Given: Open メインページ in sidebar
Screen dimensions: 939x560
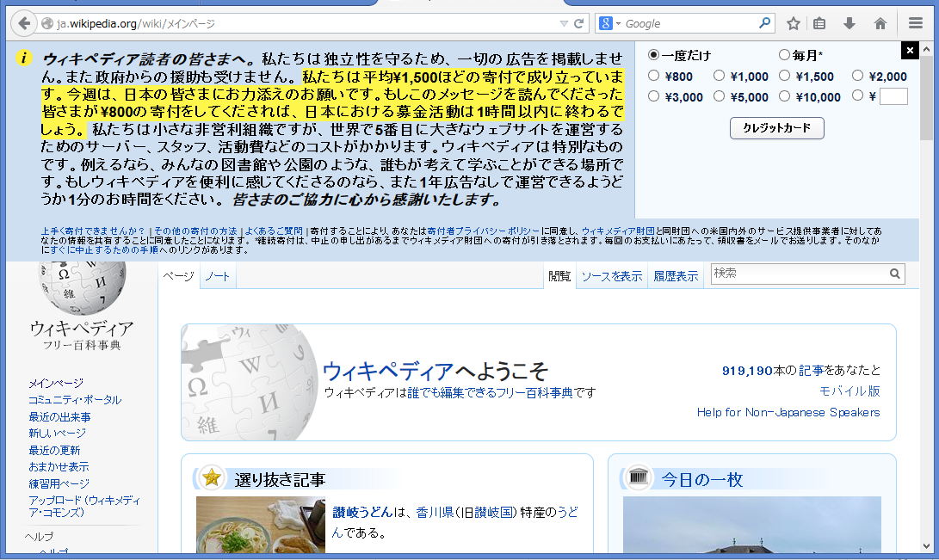Looking at the screenshot, I should 56,383.
